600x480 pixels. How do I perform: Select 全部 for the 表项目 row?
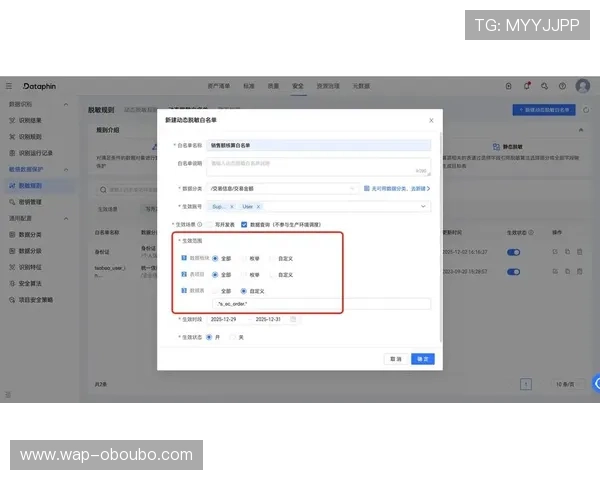tap(215, 275)
